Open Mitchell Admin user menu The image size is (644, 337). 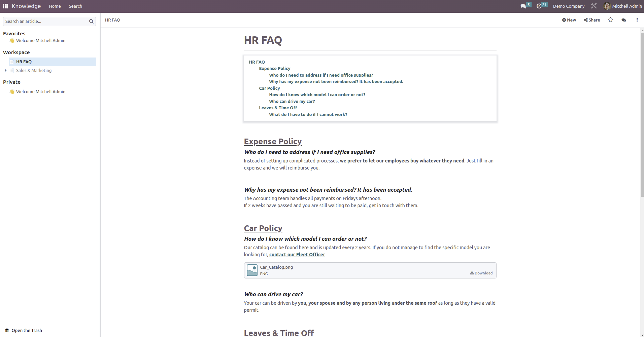point(623,6)
